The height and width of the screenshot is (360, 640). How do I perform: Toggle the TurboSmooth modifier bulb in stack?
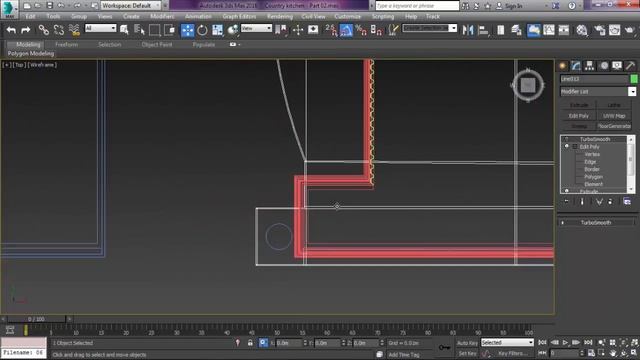[567, 139]
